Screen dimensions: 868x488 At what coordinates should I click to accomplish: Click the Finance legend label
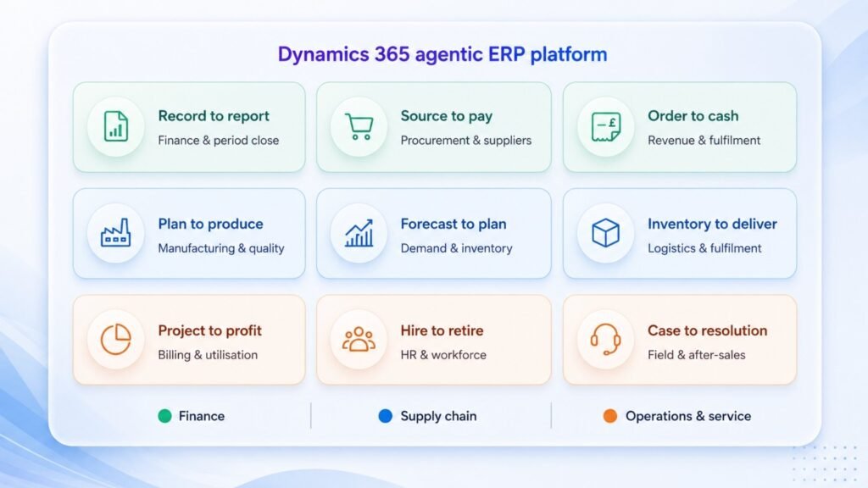pos(202,416)
